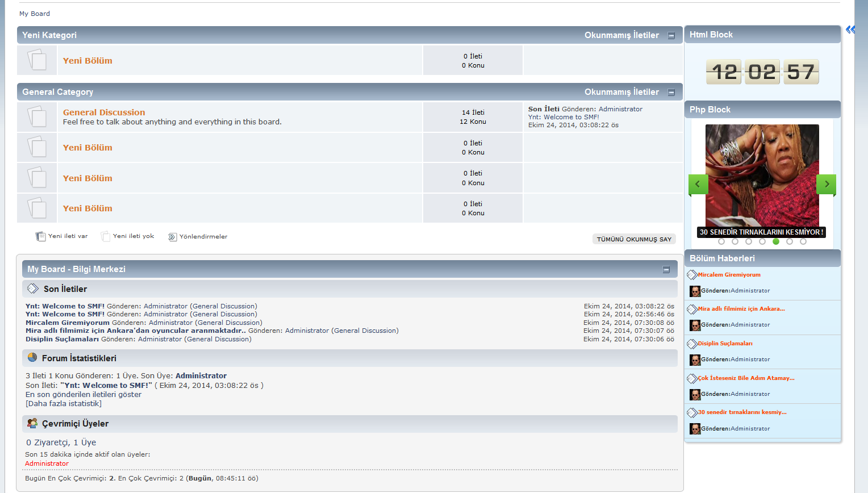Show the previous slide in Php Block
The image size is (868, 493).
click(698, 184)
